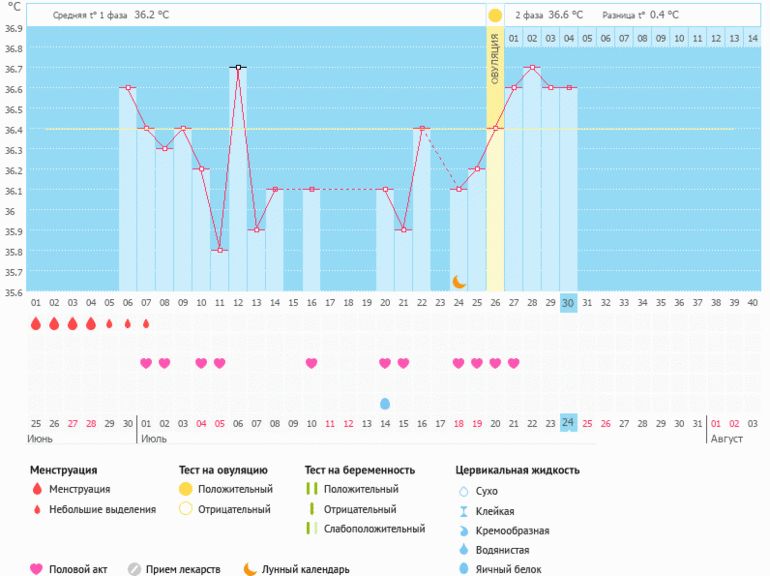The image size is (770, 576).
Task: Select highlighted cycle day 30 on the axis
Action: pyautogui.click(x=568, y=303)
